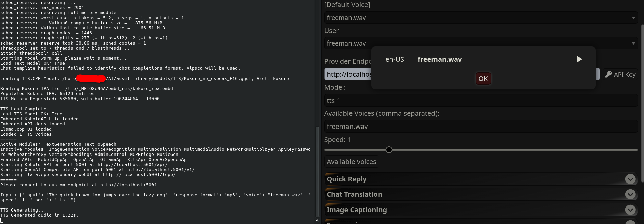Viewport: 644px width, 224px height.
Task: Click 'TTS Load Complete.' terminal line
Action: (x=24, y=109)
